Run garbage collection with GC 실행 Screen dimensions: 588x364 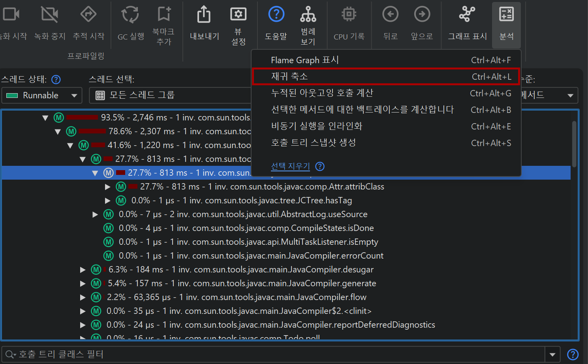[x=130, y=15]
